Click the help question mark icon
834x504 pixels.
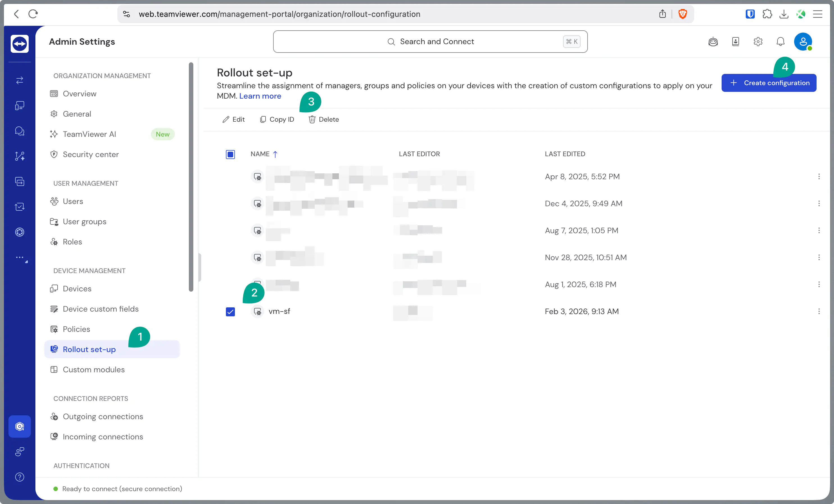pyautogui.click(x=20, y=477)
